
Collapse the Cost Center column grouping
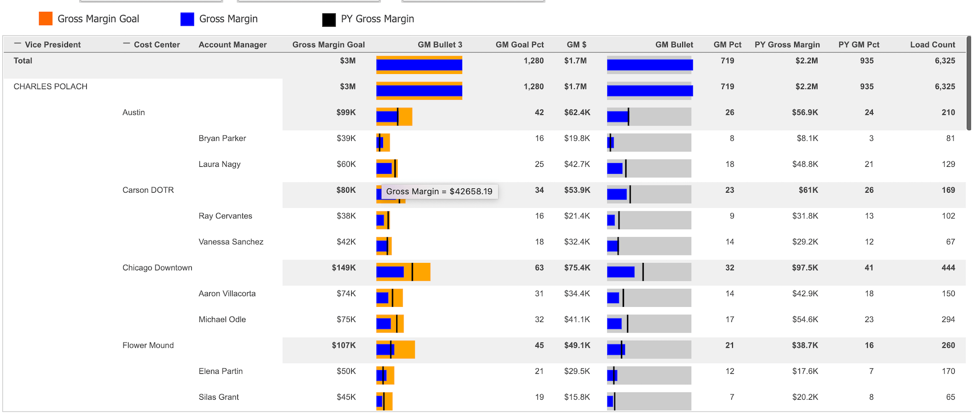126,44
